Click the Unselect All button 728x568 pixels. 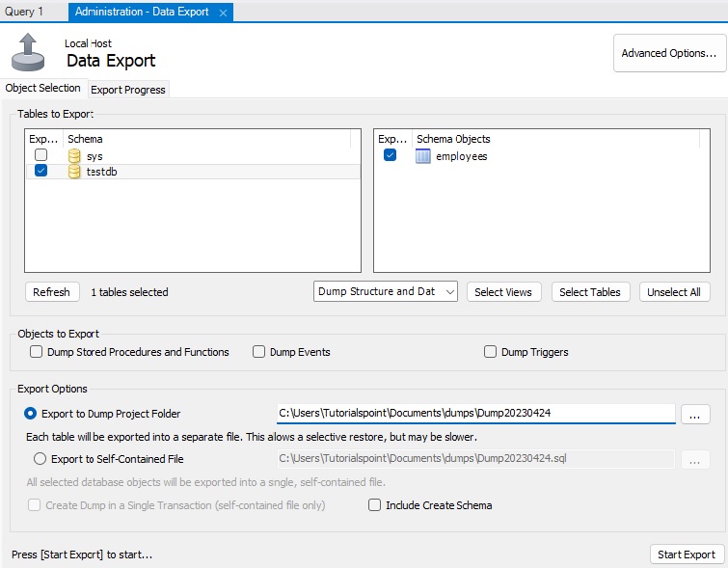[x=674, y=292]
